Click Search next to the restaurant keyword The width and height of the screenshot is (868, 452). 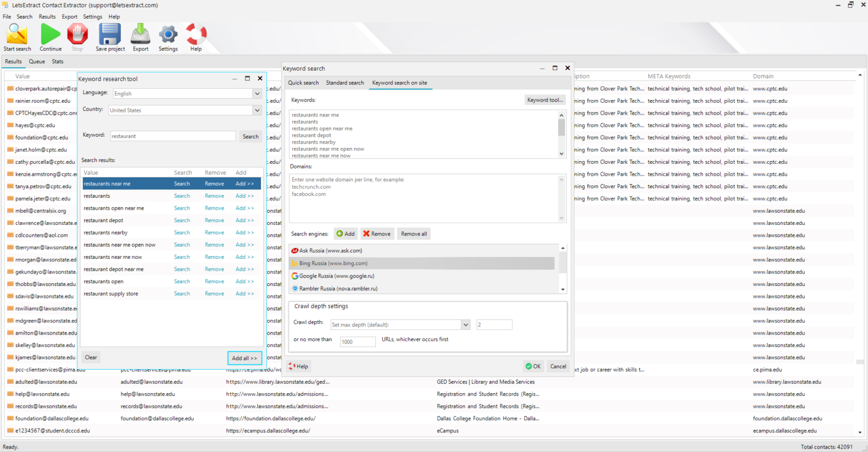[x=250, y=136]
